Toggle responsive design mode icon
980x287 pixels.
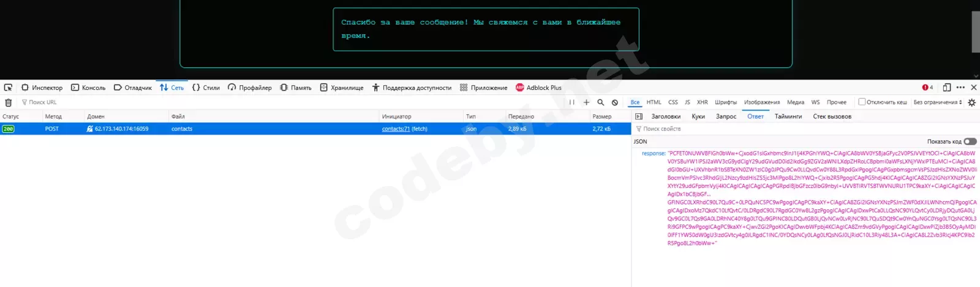(947, 88)
